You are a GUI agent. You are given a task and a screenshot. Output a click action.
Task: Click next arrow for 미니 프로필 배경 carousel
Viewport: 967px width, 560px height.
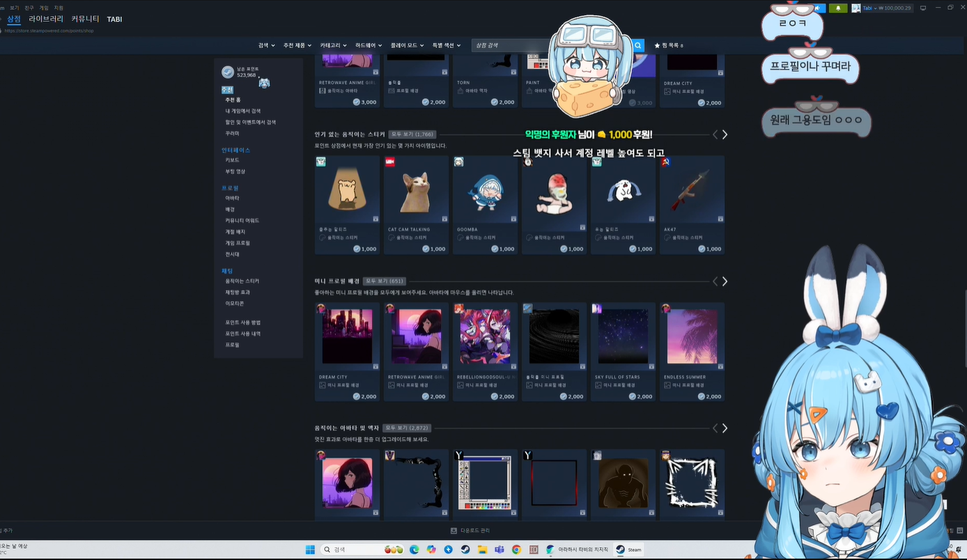725,281
